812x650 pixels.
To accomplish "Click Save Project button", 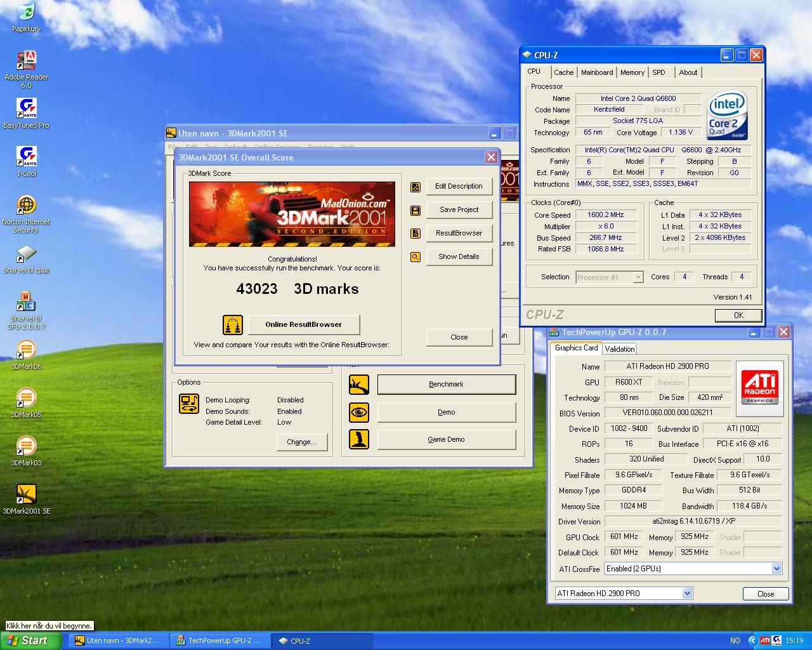I will [x=459, y=210].
